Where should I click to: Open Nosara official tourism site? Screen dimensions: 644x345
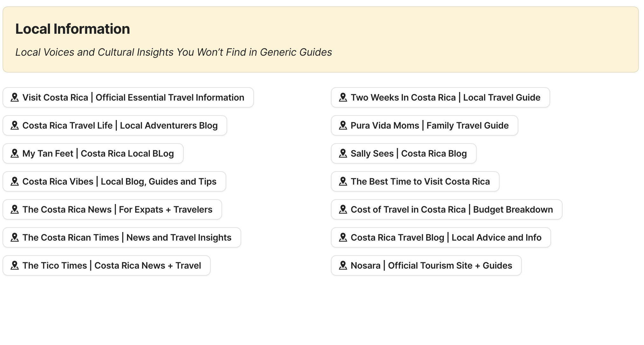coord(425,265)
